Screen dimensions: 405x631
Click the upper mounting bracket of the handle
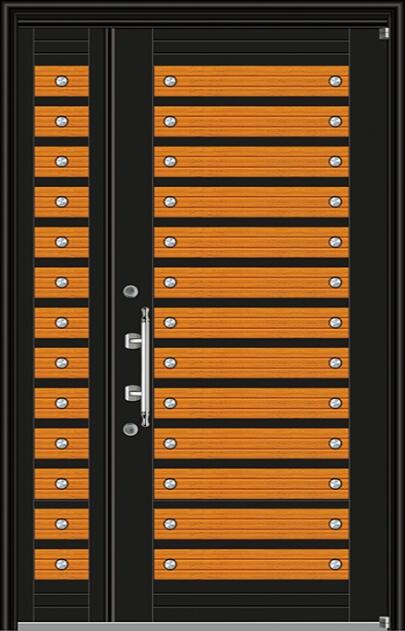133,341
